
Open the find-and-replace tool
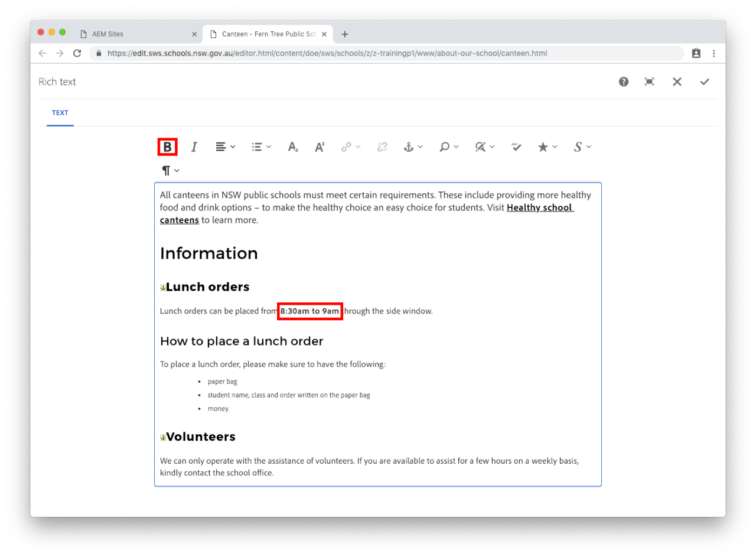tap(485, 147)
